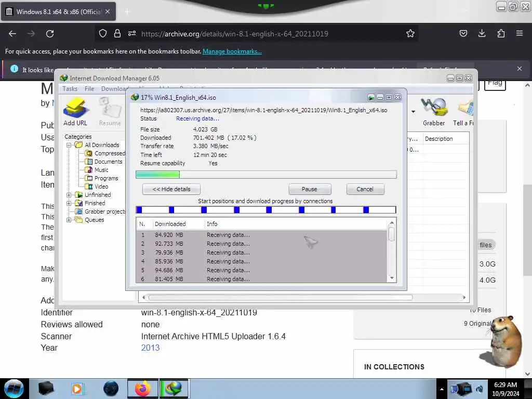Open the Windows Start button
Image resolution: width=532 pixels, height=399 pixels.
tap(14, 389)
